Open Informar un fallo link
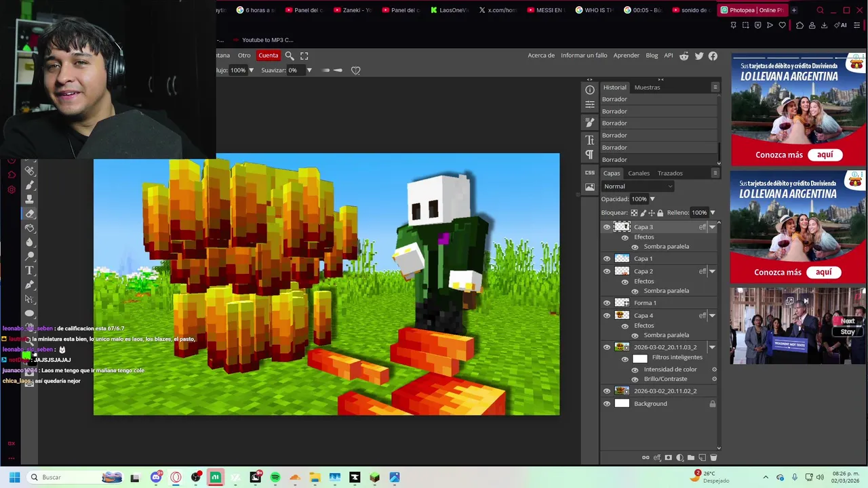The width and height of the screenshot is (868, 488). tap(584, 56)
